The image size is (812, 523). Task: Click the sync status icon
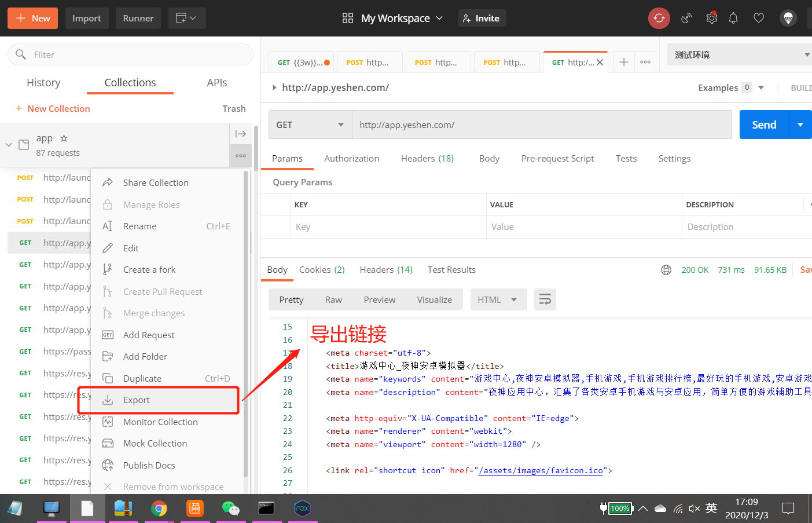coord(659,18)
